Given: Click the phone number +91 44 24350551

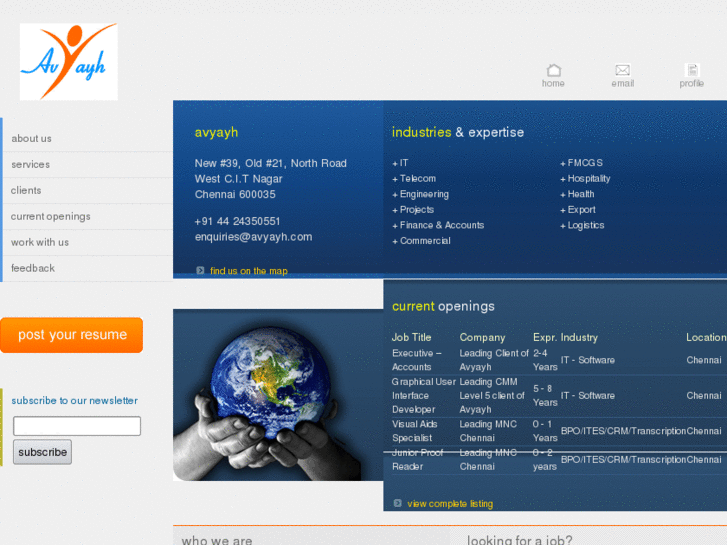Looking at the screenshot, I should click(x=237, y=221).
